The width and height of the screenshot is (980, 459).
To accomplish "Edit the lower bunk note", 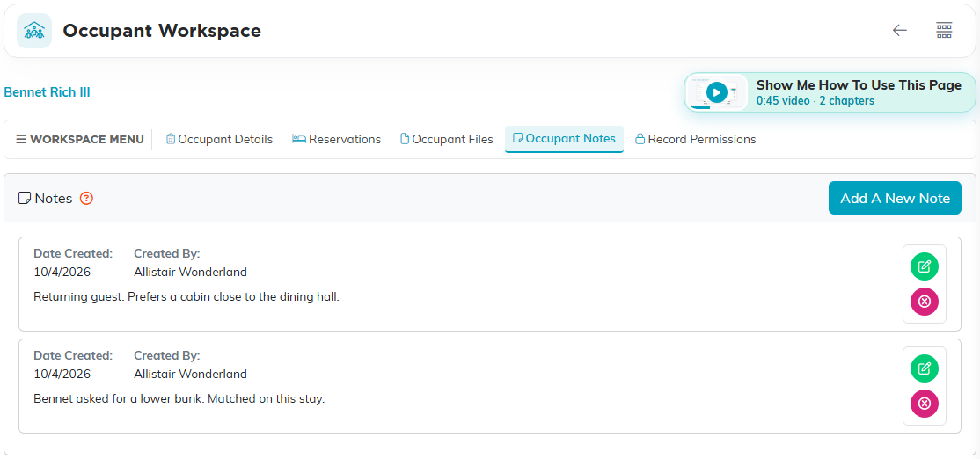I will coord(925,368).
